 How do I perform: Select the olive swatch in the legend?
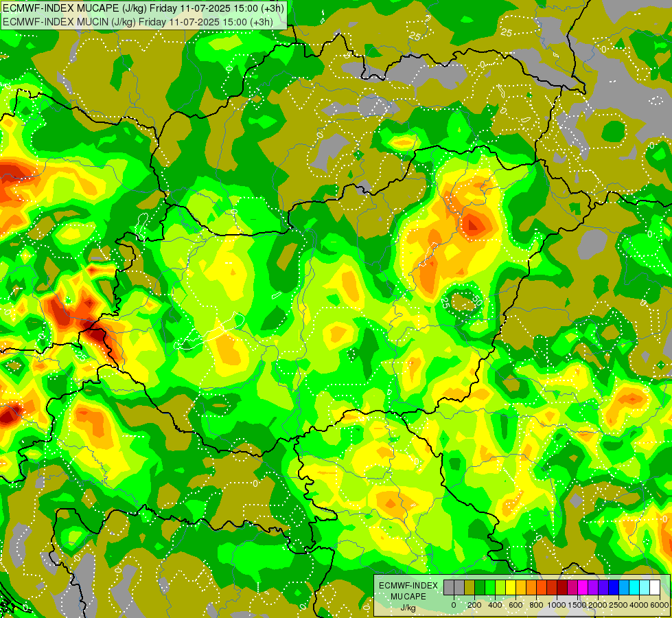pyautogui.click(x=470, y=588)
